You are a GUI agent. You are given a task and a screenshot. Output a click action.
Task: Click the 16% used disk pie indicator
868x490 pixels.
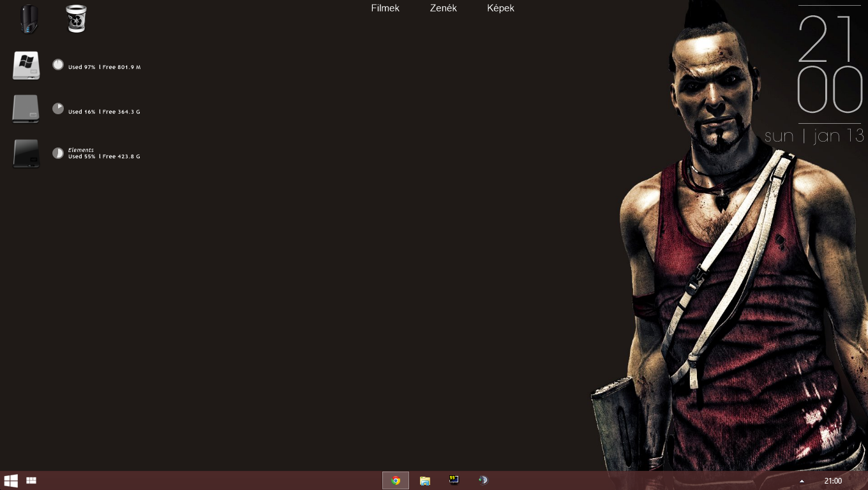point(58,108)
